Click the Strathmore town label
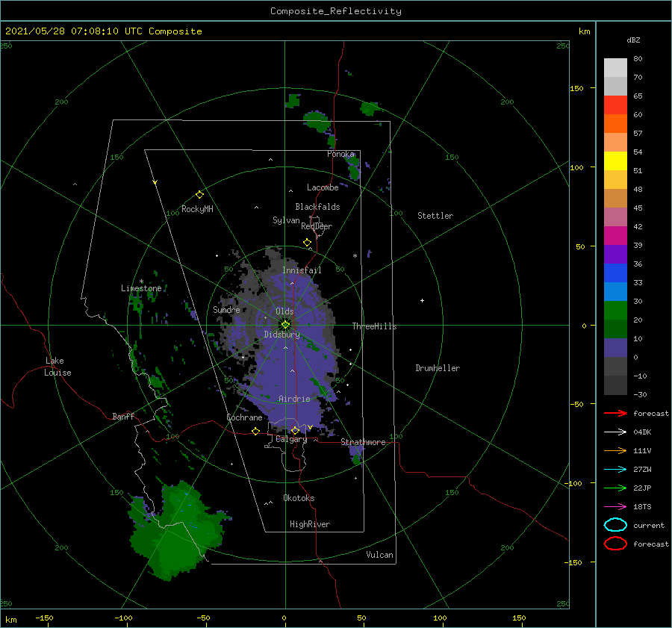Screen dimensions: 672x628 363,442
